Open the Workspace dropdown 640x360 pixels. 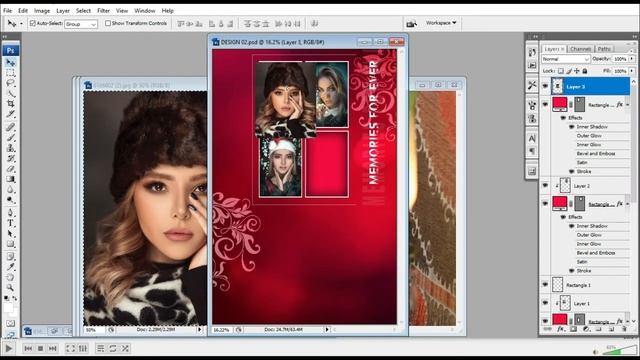click(x=441, y=23)
